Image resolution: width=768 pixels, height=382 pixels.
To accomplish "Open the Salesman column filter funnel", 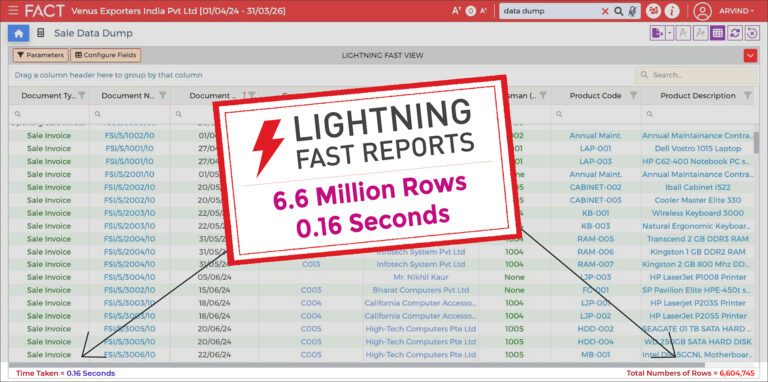I will 543,95.
